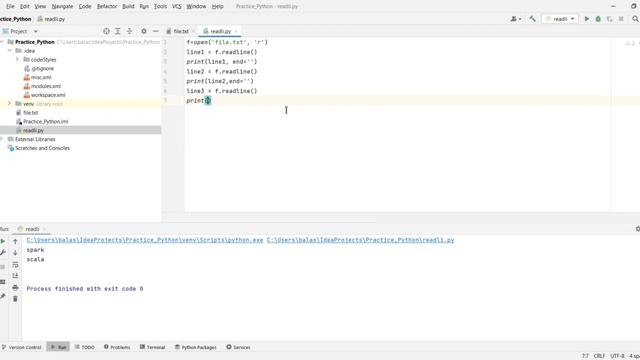Run the readli configuration with green play icon

coord(587,19)
